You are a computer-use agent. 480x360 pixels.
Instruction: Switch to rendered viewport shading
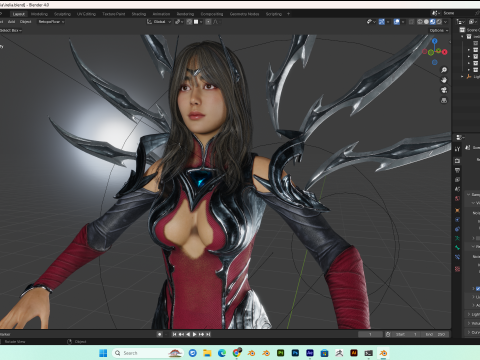pos(439,22)
